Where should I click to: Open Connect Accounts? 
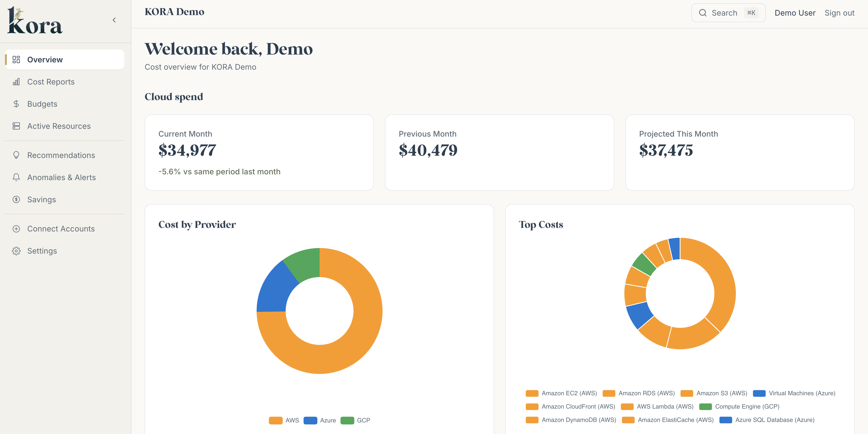pyautogui.click(x=65, y=229)
